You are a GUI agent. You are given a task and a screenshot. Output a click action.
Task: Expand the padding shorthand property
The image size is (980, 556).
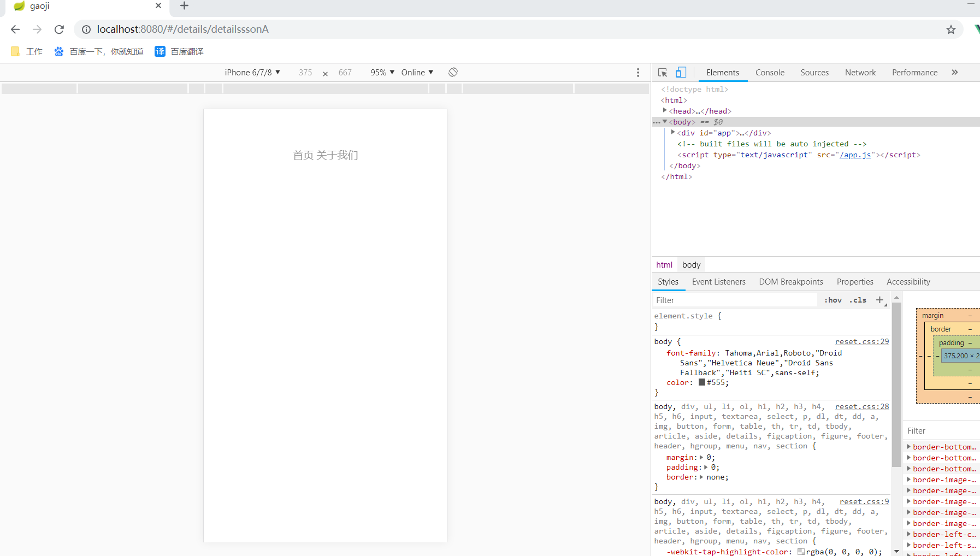(706, 468)
